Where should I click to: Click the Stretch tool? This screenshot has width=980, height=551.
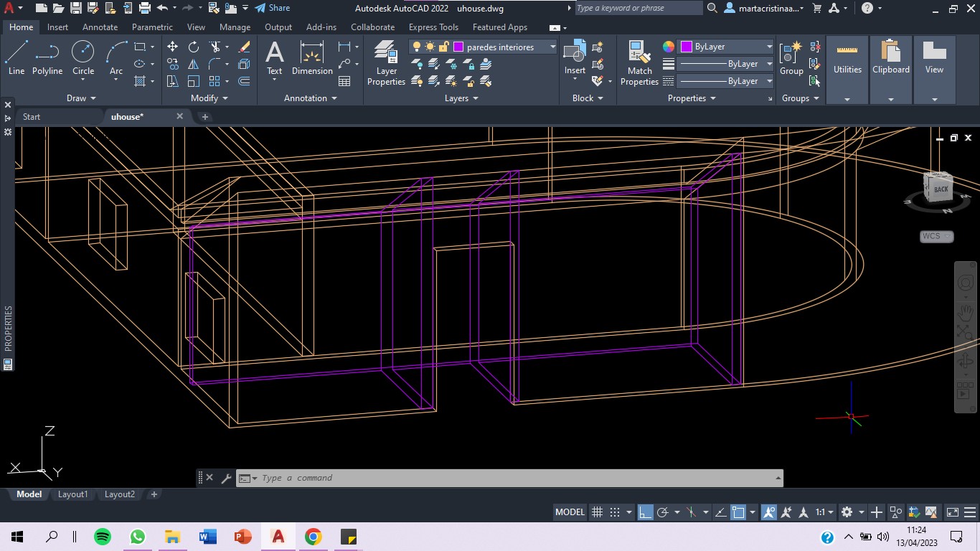pos(172,81)
